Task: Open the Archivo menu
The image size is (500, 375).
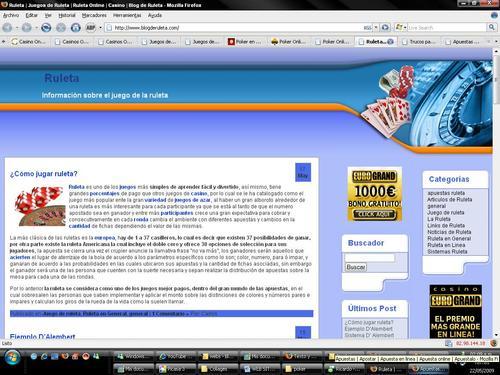Action: point(11,15)
